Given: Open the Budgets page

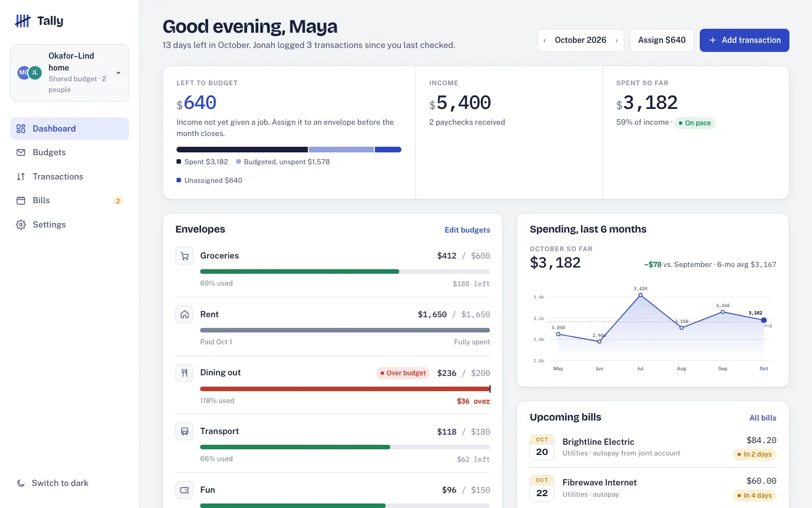Looking at the screenshot, I should click(69, 152).
